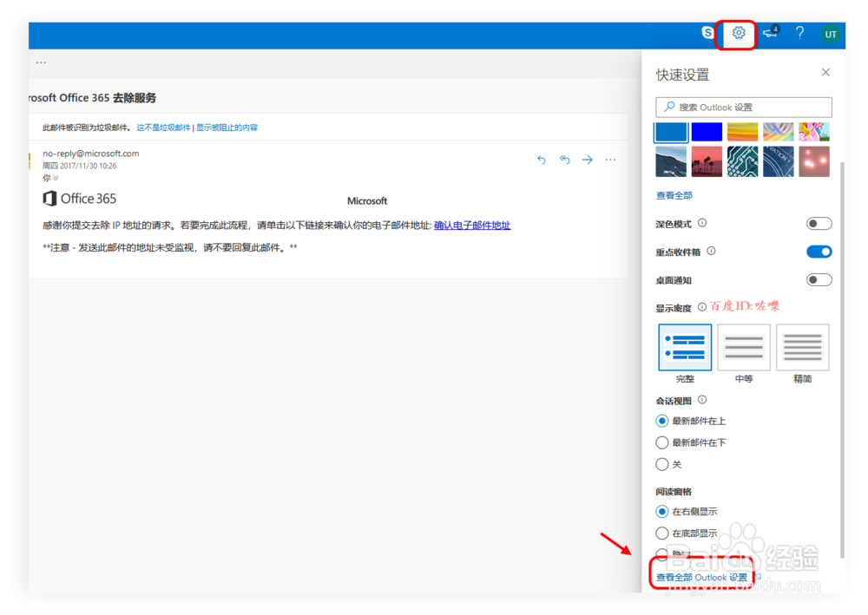This screenshot has height=615, width=868.
Task: Click info icon next to 重点收件箱
Action: coord(712,252)
